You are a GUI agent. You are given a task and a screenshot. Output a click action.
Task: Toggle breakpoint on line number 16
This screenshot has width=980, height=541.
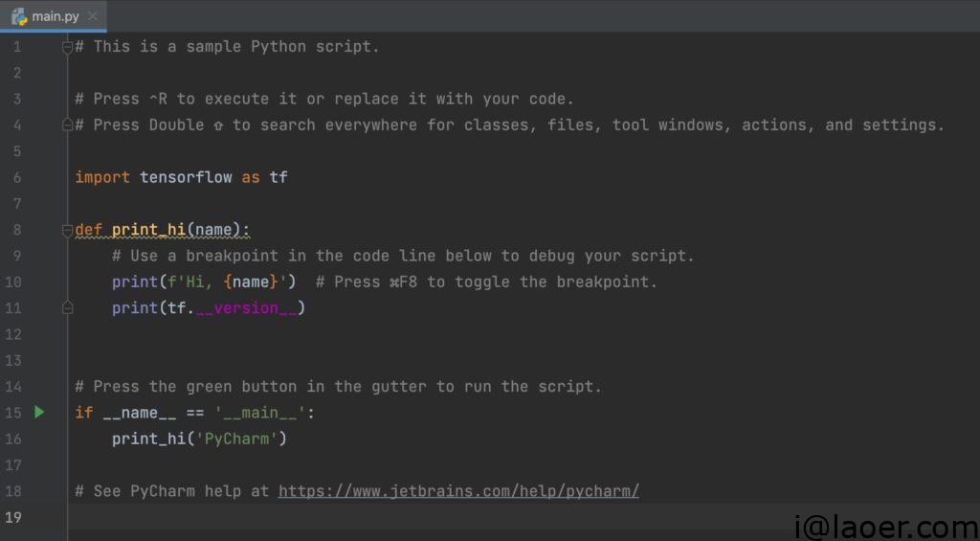click(13, 439)
